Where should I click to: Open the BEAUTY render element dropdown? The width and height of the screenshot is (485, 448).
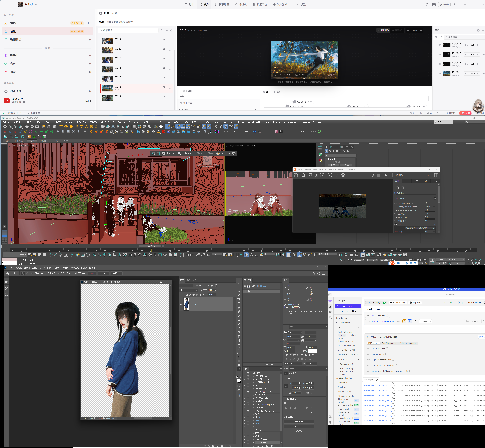tap(409, 175)
